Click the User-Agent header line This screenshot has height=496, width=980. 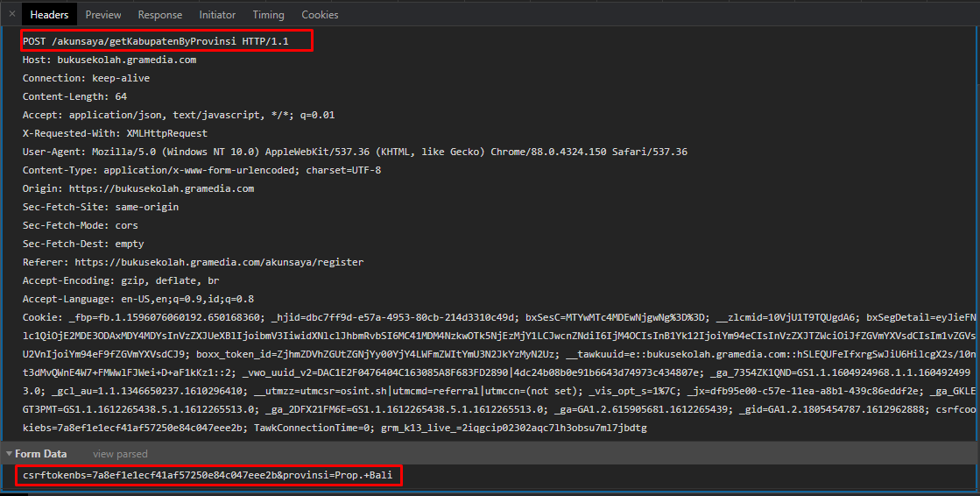[x=355, y=152]
